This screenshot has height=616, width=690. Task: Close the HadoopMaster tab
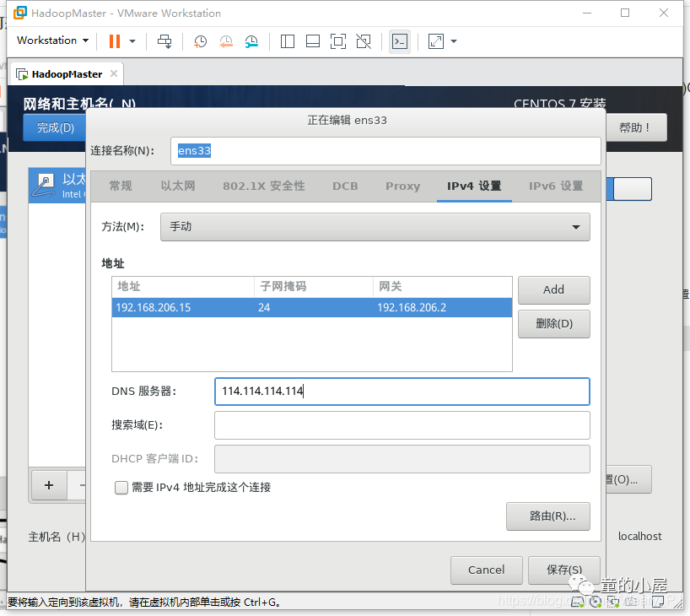114,73
